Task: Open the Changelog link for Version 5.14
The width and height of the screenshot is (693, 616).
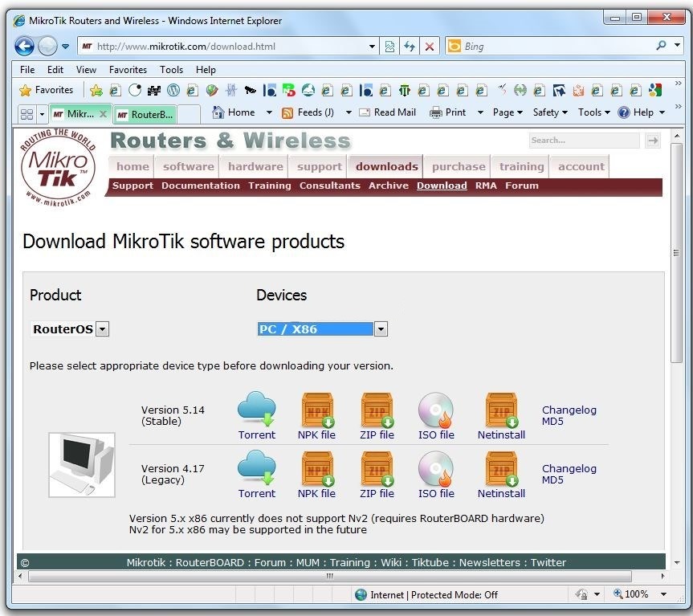Action: (x=569, y=410)
